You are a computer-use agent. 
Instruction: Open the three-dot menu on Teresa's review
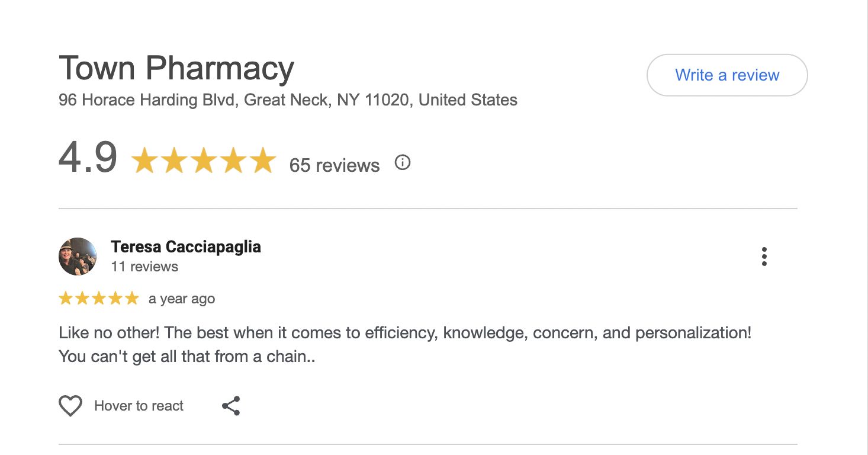coord(764,257)
